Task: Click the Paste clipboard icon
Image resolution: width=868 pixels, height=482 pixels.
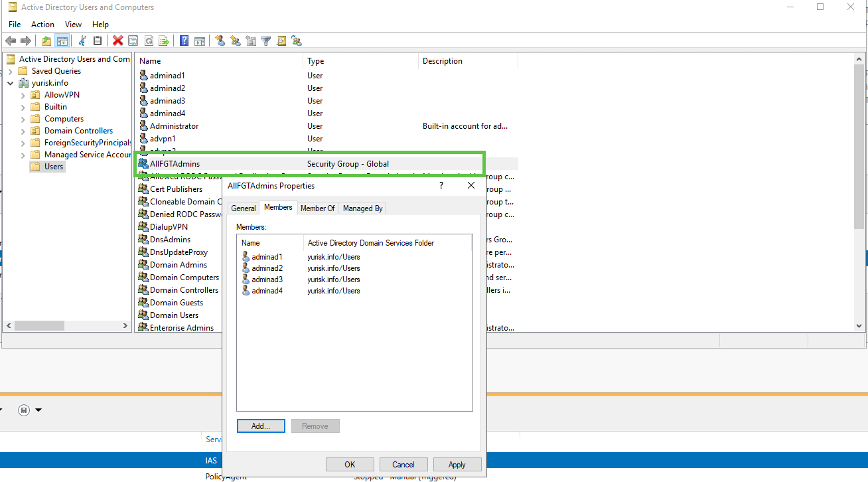Action: click(98, 41)
